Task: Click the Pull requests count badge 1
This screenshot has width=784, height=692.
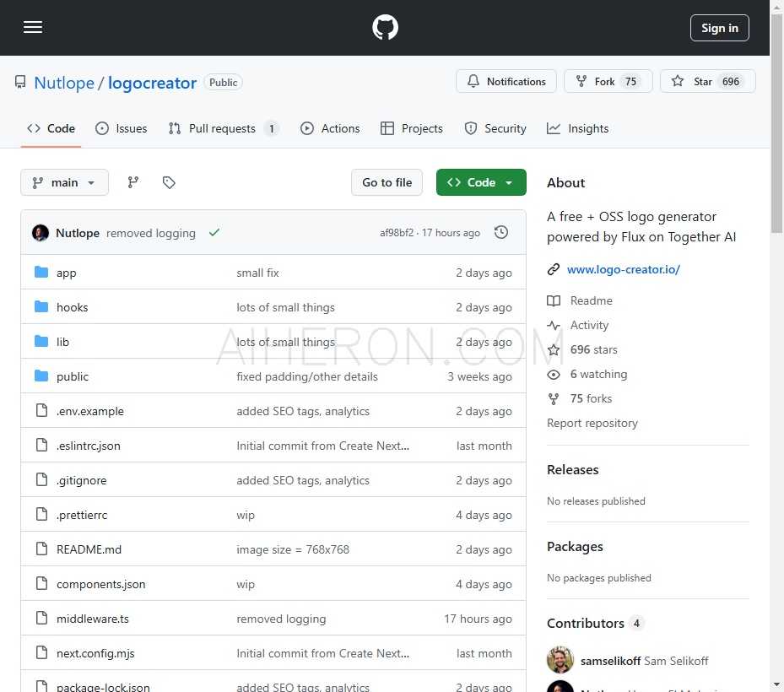Action: tap(272, 128)
